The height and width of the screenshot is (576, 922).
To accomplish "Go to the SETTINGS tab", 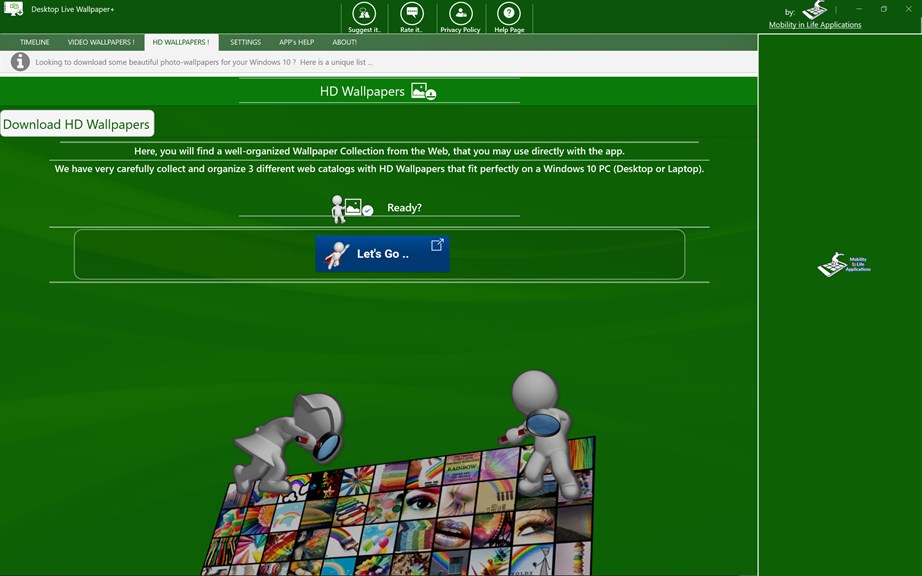I will pyautogui.click(x=245, y=42).
